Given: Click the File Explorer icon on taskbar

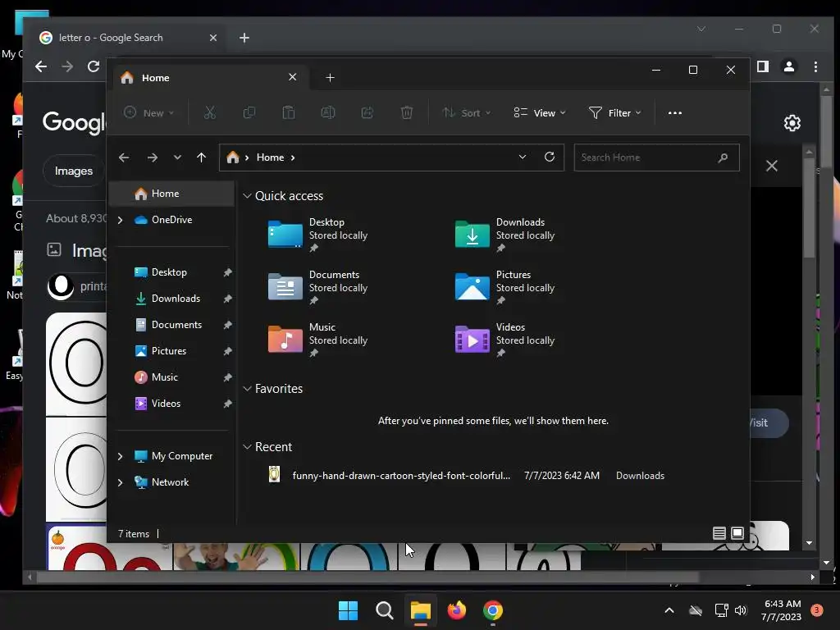Looking at the screenshot, I should click(x=421, y=610).
